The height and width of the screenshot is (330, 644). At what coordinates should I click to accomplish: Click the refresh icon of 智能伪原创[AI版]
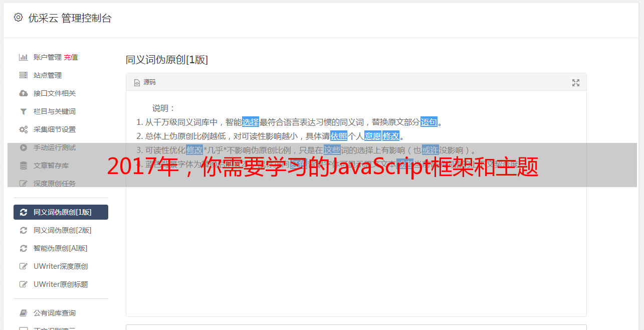(23, 248)
